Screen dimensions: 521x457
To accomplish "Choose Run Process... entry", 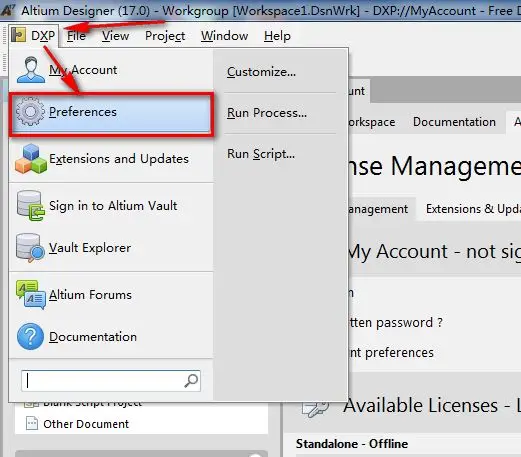I will 267,113.
